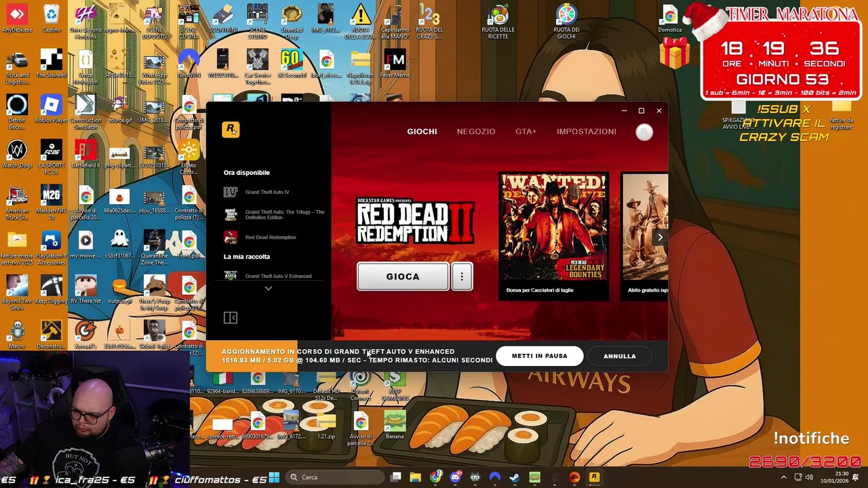
Task: Open Discord from the taskbar
Action: click(x=455, y=477)
